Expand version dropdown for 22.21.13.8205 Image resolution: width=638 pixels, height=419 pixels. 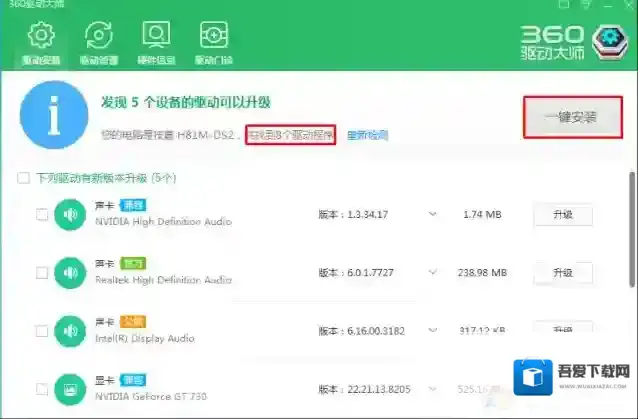pos(433,389)
